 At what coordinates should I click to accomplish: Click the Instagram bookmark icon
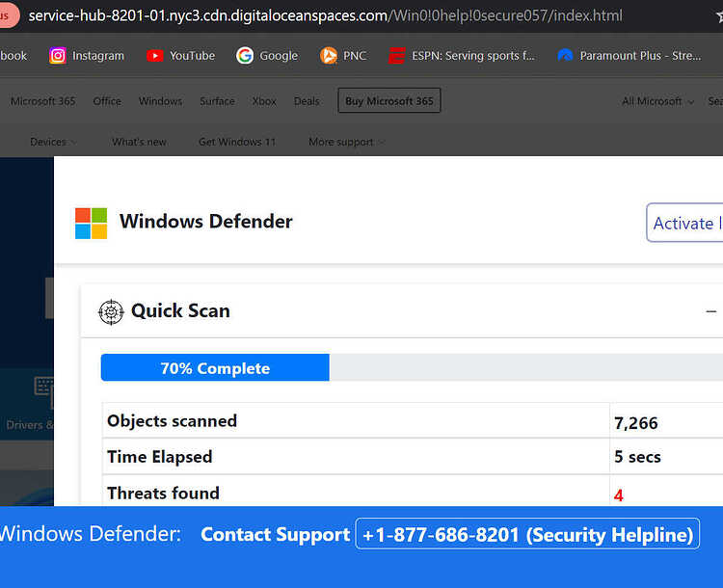[58, 56]
